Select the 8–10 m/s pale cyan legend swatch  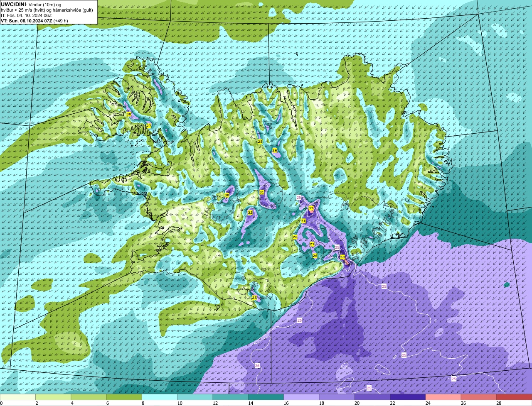(x=160, y=397)
